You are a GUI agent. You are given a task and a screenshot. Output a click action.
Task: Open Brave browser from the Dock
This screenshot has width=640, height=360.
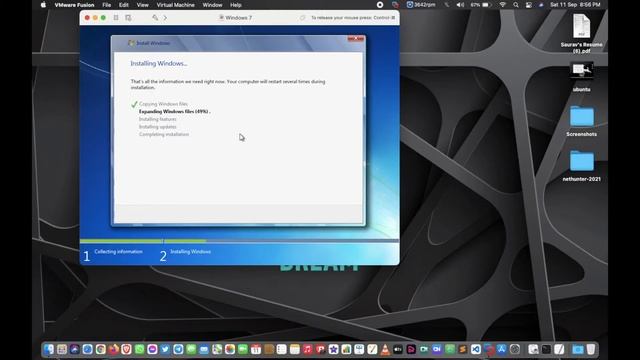[126, 349]
